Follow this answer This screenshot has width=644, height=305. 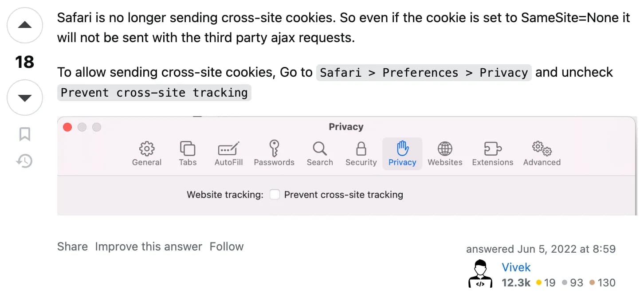click(x=226, y=246)
